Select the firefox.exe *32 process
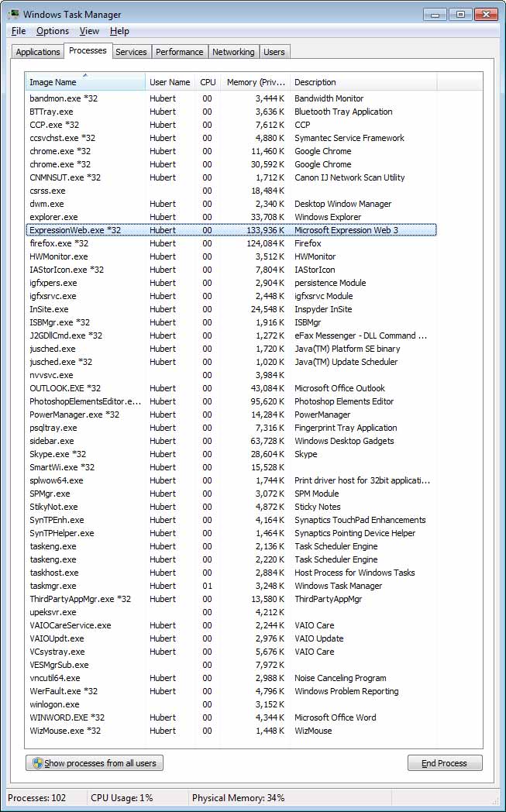 231,243
